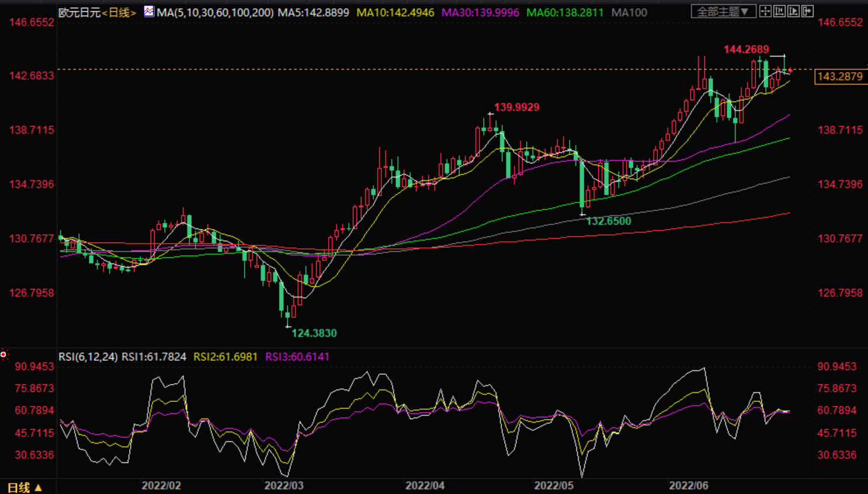Click the red dot icon beside RSI panel
Viewport: 868px width, 494px height.
(4, 354)
